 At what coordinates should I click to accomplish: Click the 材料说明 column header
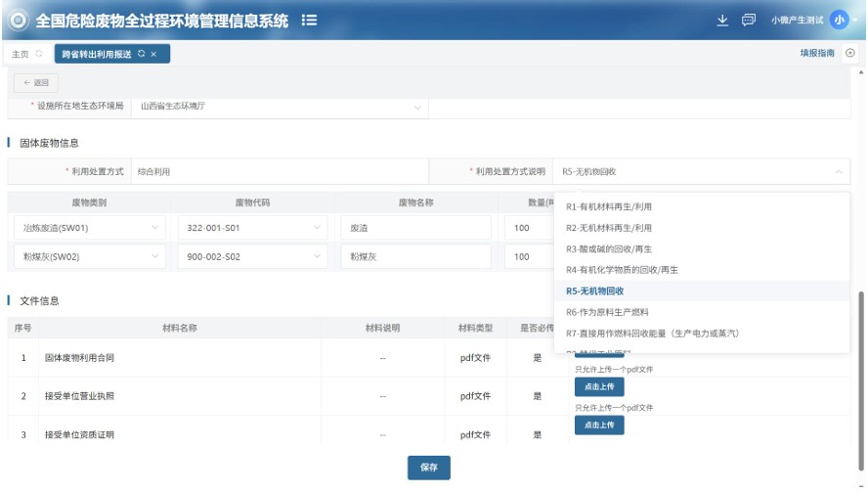pos(382,328)
